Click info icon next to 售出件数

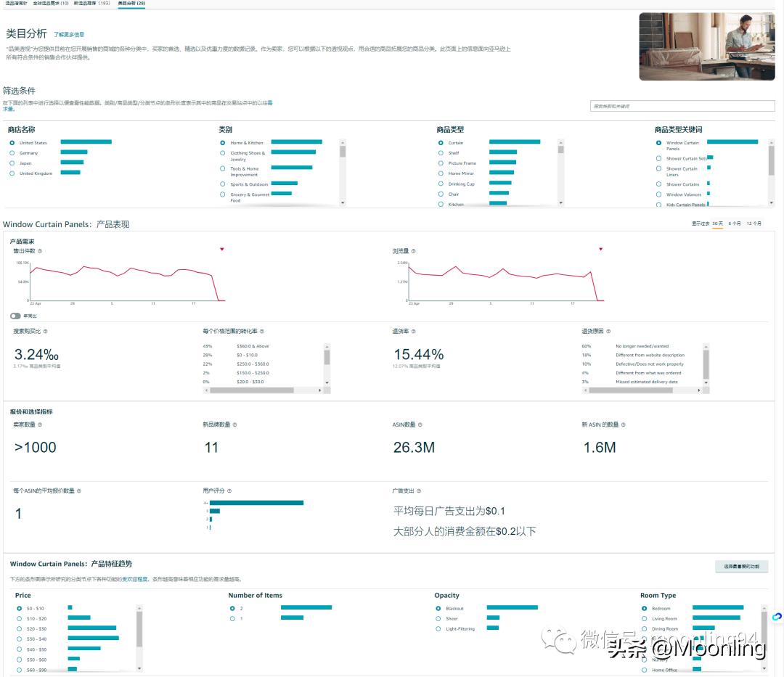point(40,251)
